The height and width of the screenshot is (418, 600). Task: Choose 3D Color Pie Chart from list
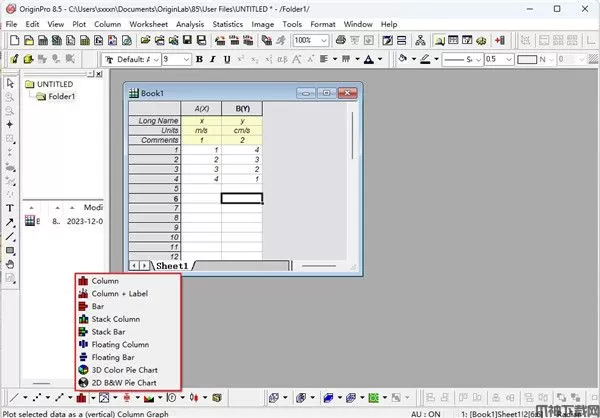pyautogui.click(x=124, y=369)
